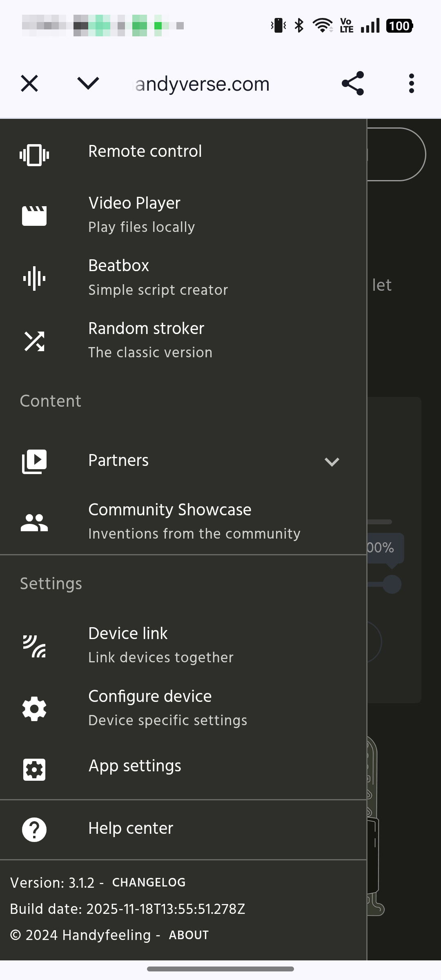Close the browser tab with X
441x980 pixels.
29,84
